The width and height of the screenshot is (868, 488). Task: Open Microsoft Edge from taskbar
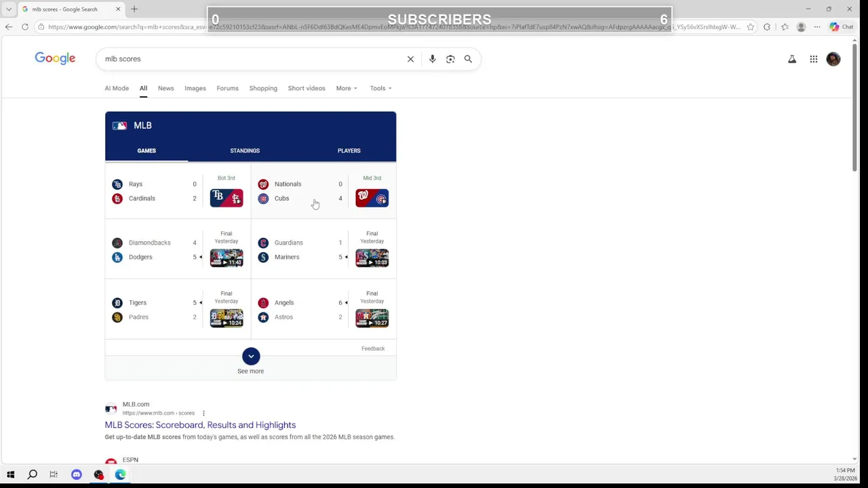(x=120, y=474)
